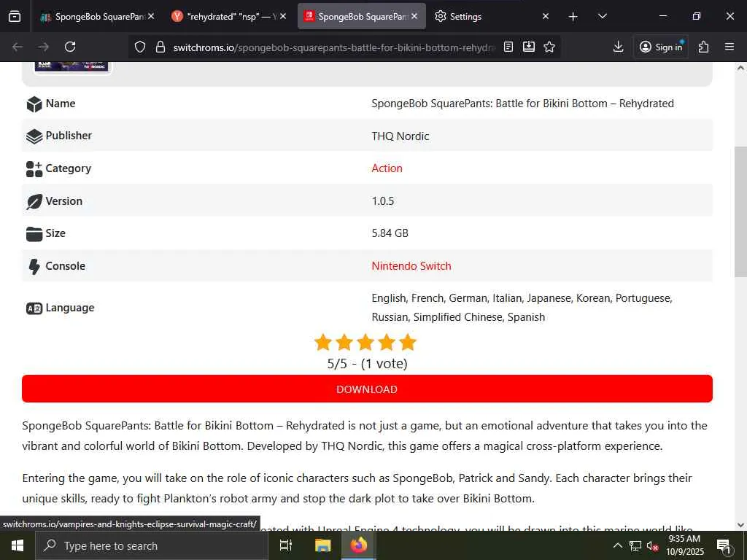Rate one star on rating widget
747x560 pixels.
[323, 343]
